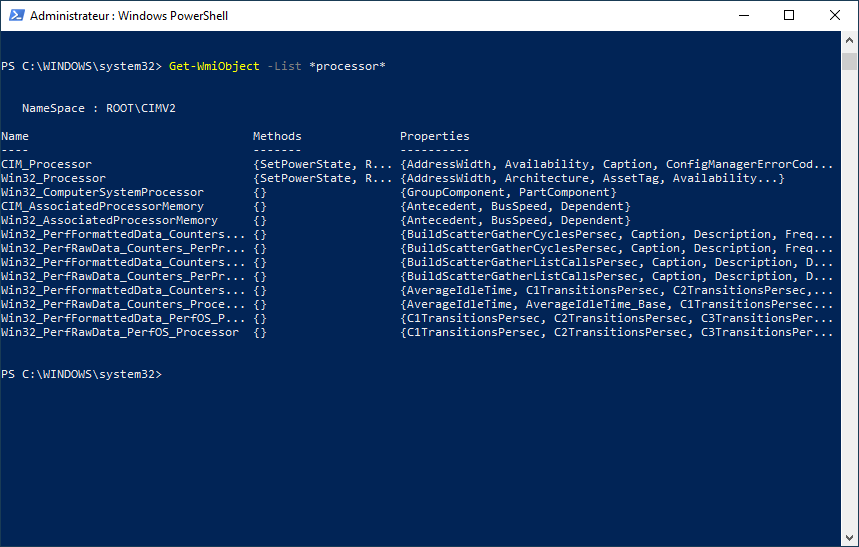Click the Name column header
Screen dimensions: 859x547
pos(15,136)
